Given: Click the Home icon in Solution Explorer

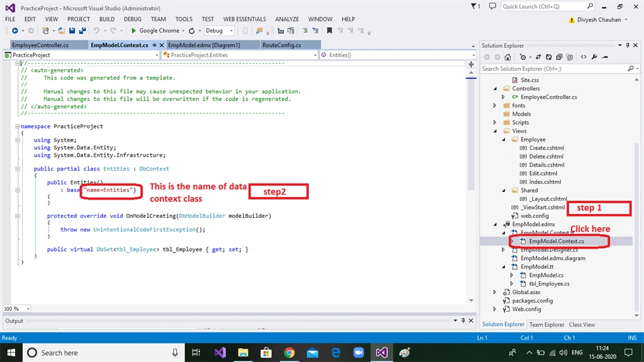Looking at the screenshot, I should click(508, 57).
